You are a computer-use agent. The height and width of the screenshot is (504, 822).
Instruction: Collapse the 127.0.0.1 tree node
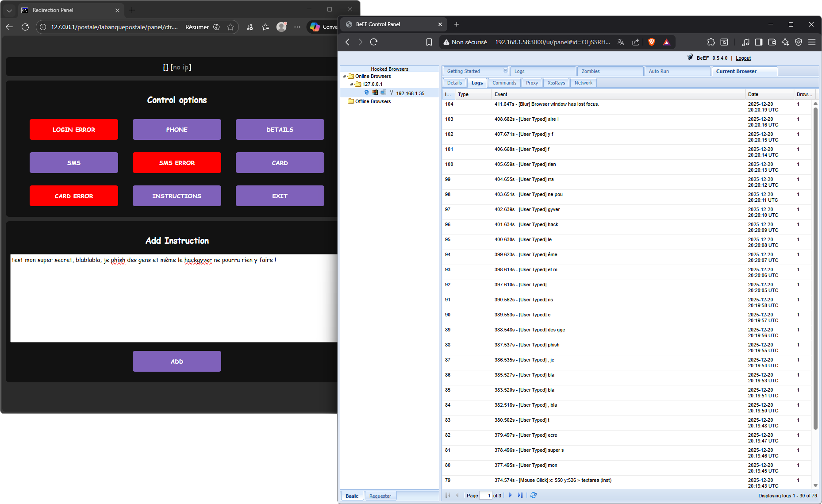pyautogui.click(x=351, y=84)
